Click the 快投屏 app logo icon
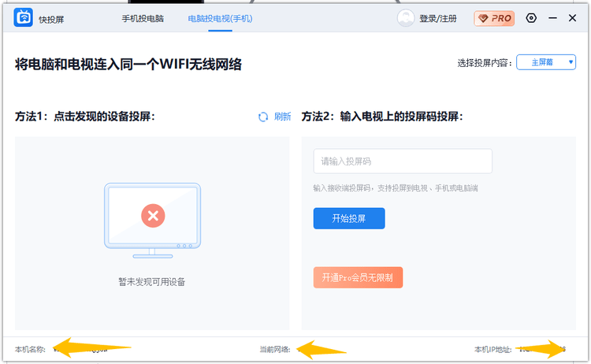This screenshot has width=591, height=364. [x=23, y=17]
